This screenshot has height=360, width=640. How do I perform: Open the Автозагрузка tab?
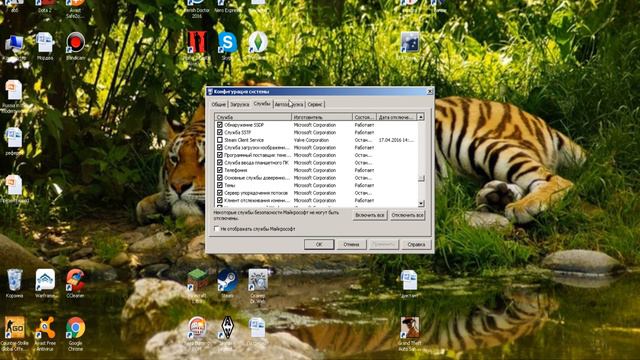(289, 104)
